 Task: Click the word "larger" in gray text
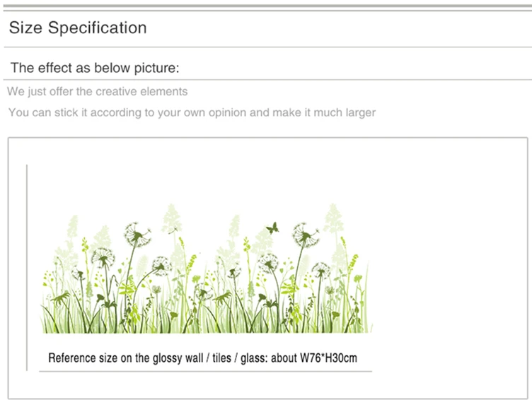(x=361, y=112)
